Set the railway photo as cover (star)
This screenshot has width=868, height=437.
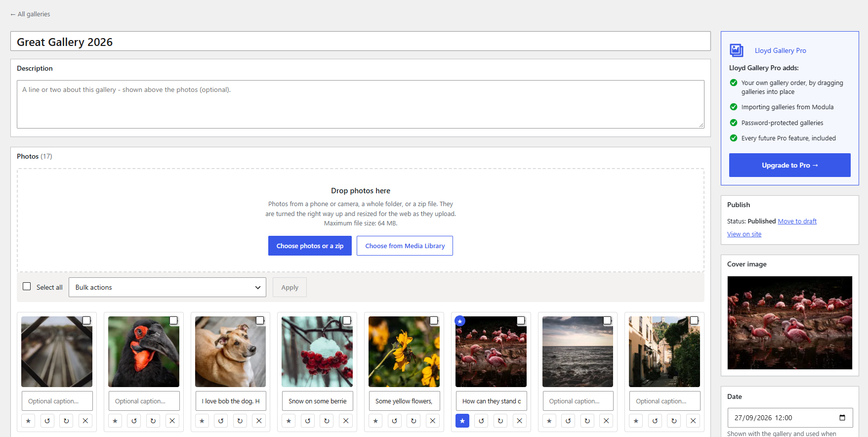(x=28, y=421)
